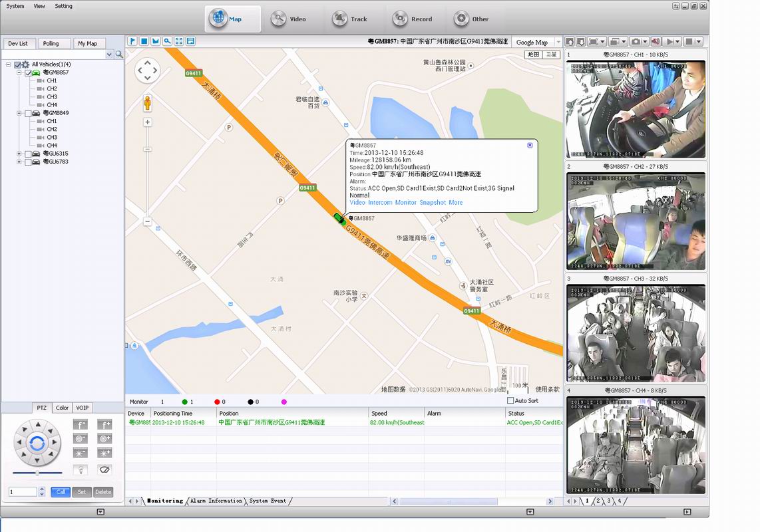The height and width of the screenshot is (532, 760).
Task: Uncheck the All Vehicles checkbox
Action: tap(18, 65)
